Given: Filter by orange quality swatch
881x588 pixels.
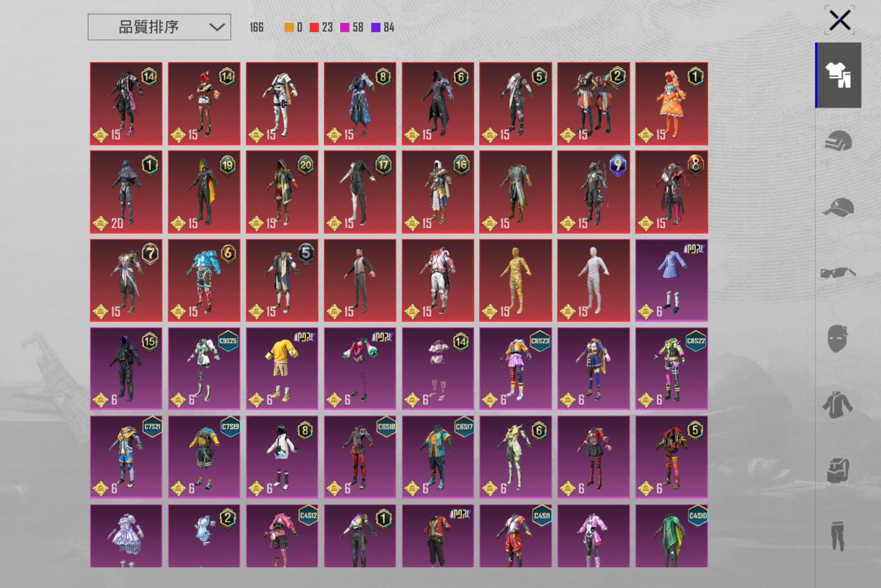Looking at the screenshot, I should click(289, 27).
